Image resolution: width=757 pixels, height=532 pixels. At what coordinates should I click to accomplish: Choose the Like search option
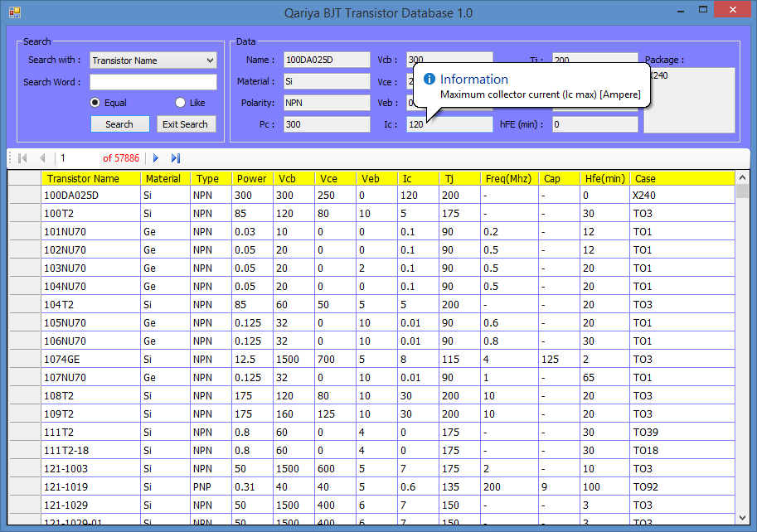point(179,102)
